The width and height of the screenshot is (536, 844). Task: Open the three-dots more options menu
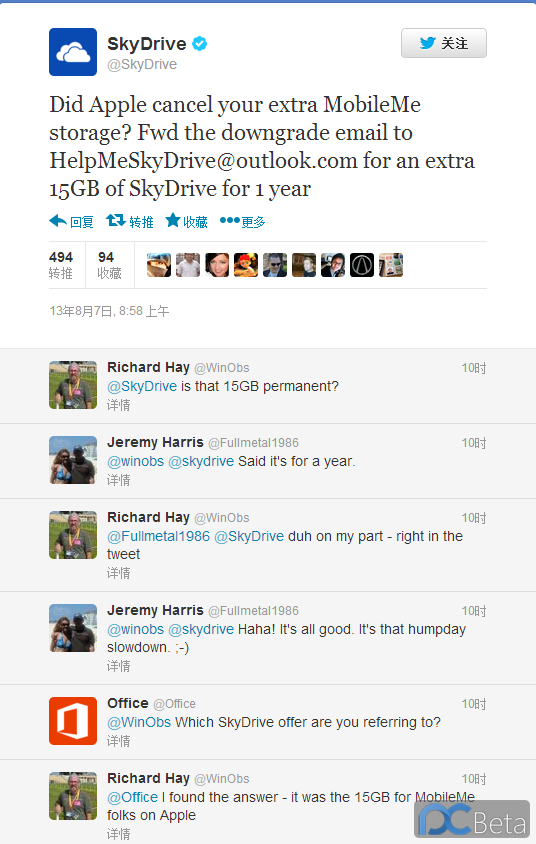[229, 220]
